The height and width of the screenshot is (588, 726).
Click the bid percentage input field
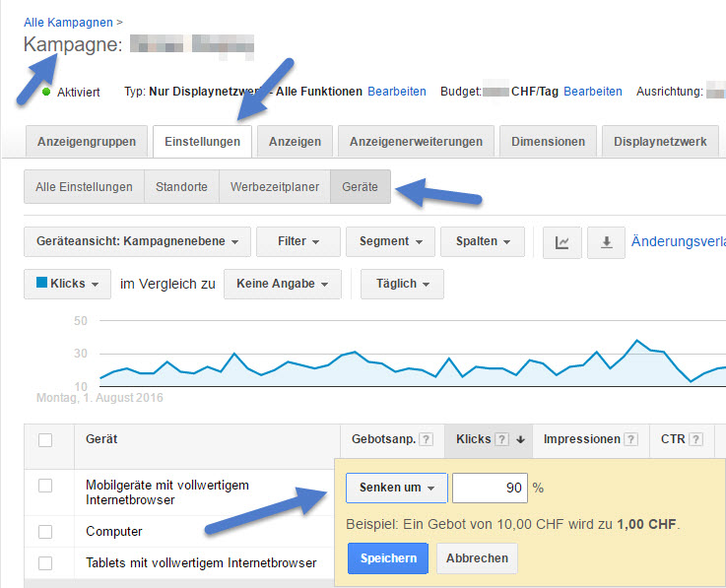click(489, 488)
